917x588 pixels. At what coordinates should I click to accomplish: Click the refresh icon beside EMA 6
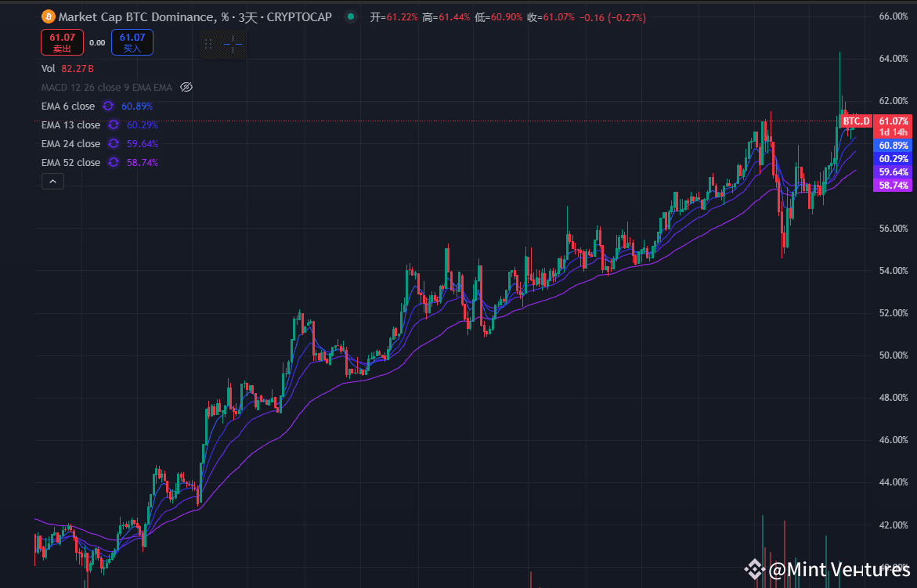pos(108,106)
